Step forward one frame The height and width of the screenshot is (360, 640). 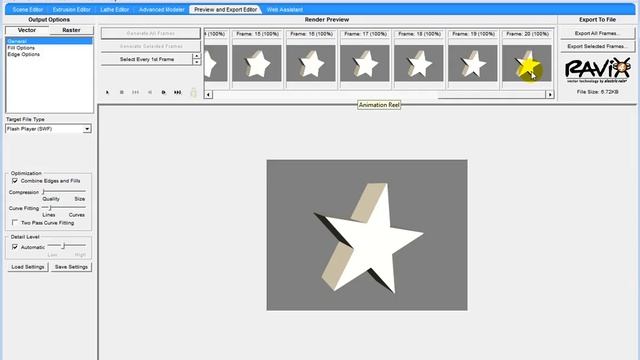[x=164, y=93]
